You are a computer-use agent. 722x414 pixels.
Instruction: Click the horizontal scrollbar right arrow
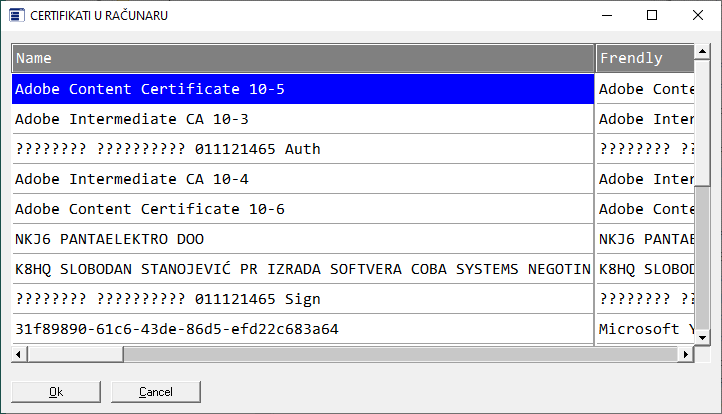[x=686, y=354]
